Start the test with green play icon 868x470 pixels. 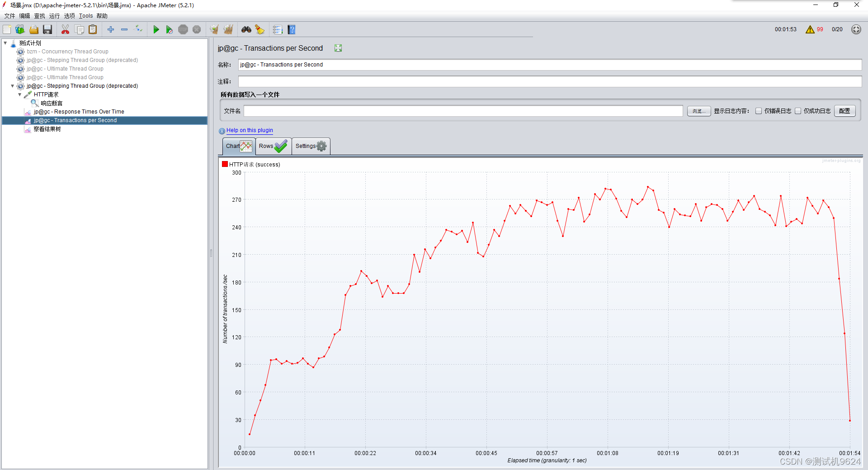[x=156, y=29]
